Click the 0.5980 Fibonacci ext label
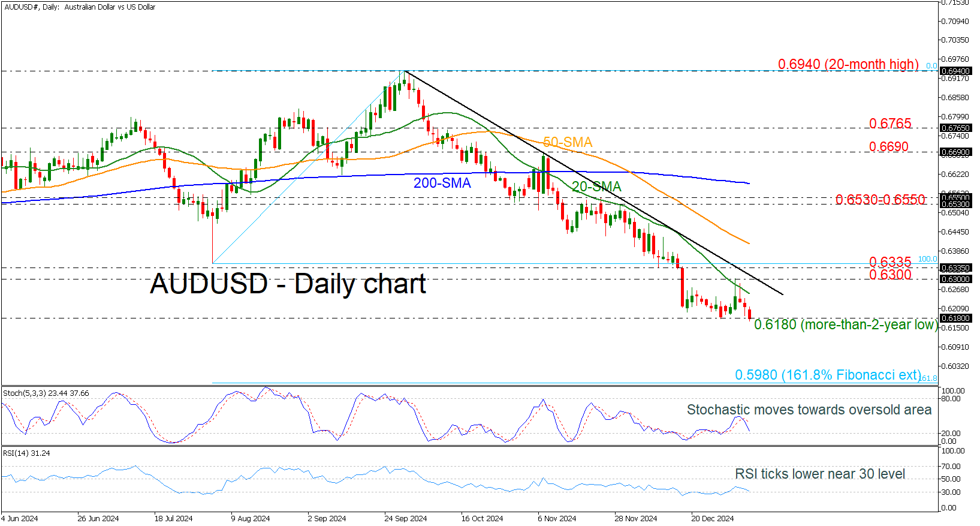 pyautogui.click(x=828, y=375)
